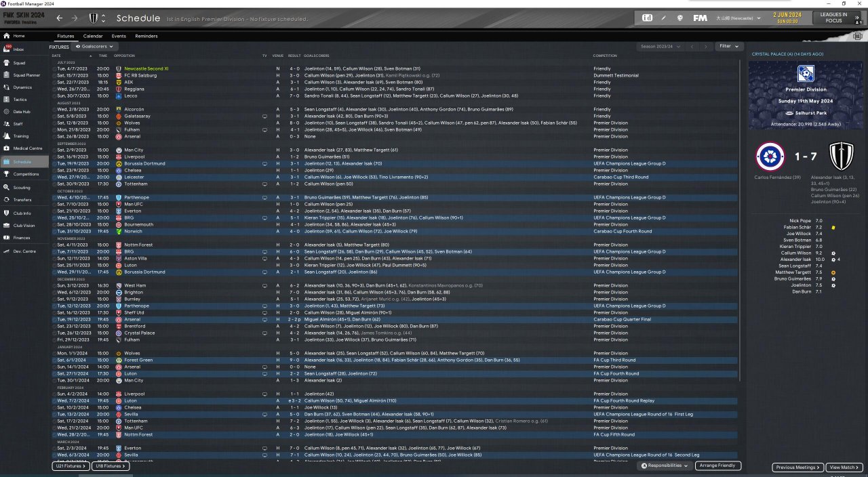Image resolution: width=868 pixels, height=477 pixels.
Task: Expand U21 Fixtures
Action: [x=71, y=466]
